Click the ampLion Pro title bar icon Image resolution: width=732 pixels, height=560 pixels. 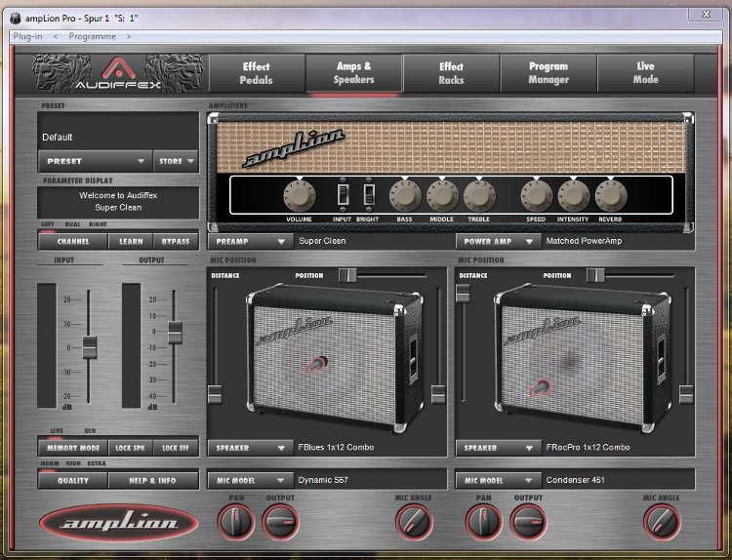click(16, 19)
